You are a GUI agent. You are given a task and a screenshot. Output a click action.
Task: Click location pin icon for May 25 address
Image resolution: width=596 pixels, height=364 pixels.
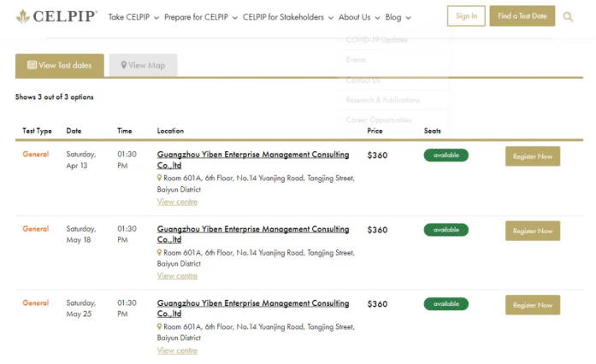(x=159, y=326)
